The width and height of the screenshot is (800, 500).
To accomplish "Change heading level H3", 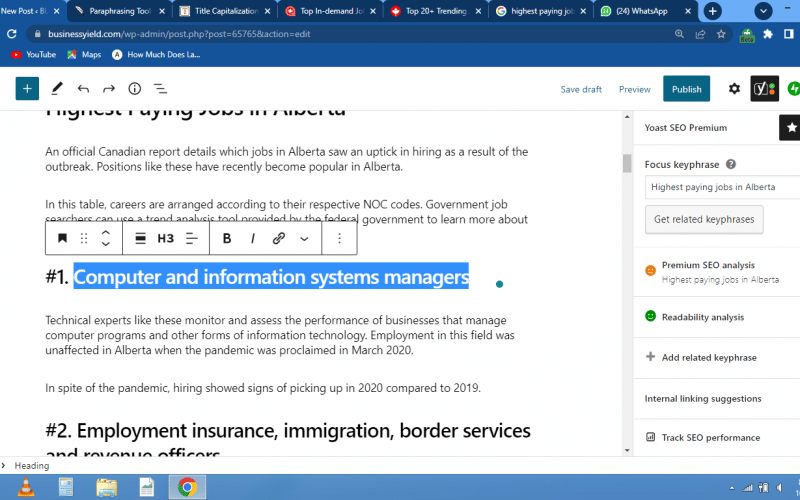I will tap(166, 238).
